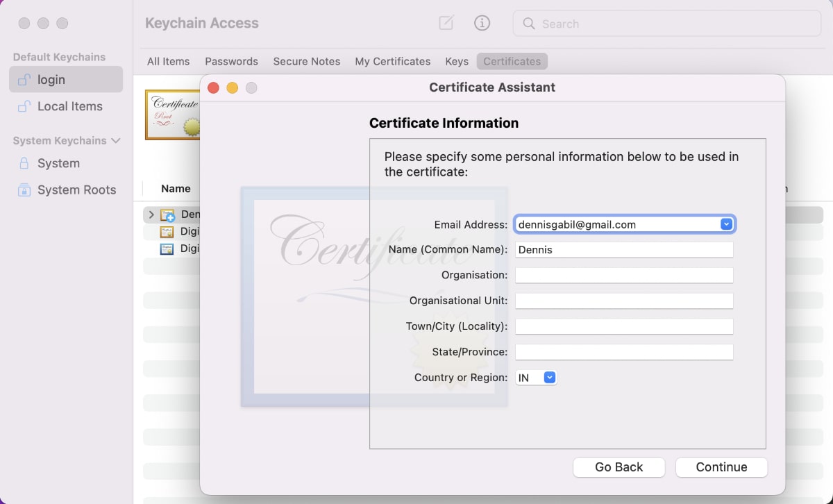Click the root certificate thumbnail image
The width and height of the screenshot is (833, 504).
(x=172, y=115)
